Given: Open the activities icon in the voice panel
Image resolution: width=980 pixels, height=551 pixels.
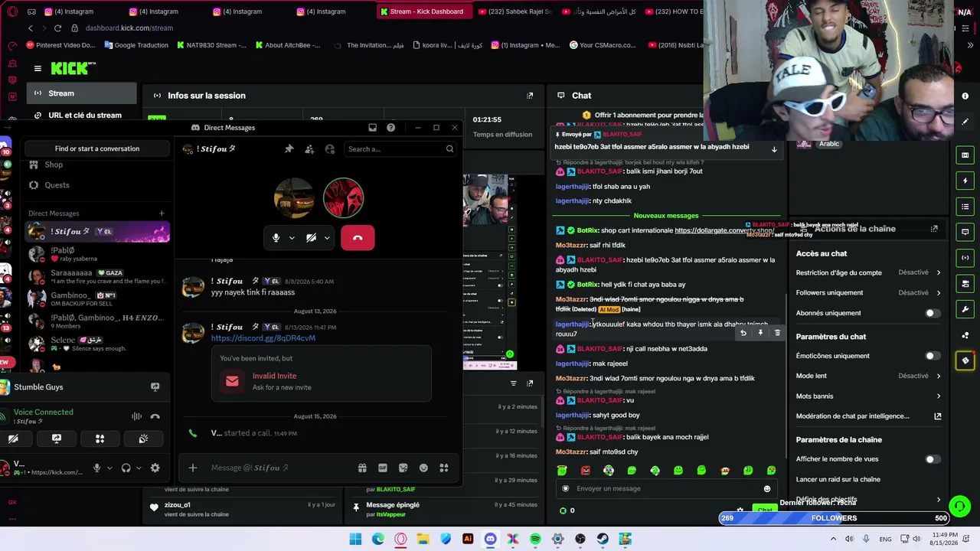Looking at the screenshot, I should pyautogui.click(x=100, y=439).
